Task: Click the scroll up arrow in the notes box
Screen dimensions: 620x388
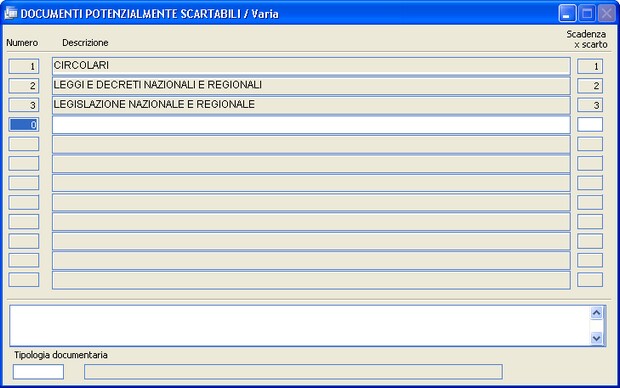Action: 596,313
